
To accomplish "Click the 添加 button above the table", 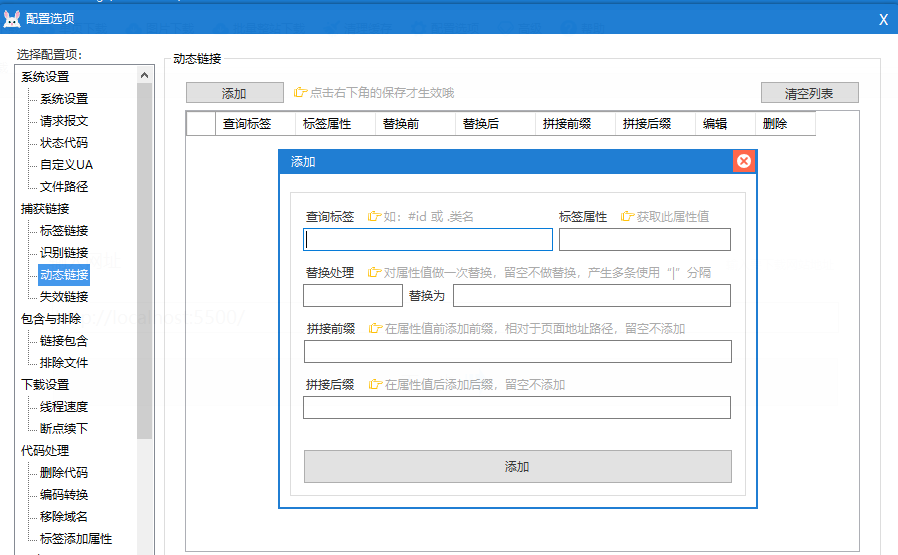I will click(x=234, y=93).
